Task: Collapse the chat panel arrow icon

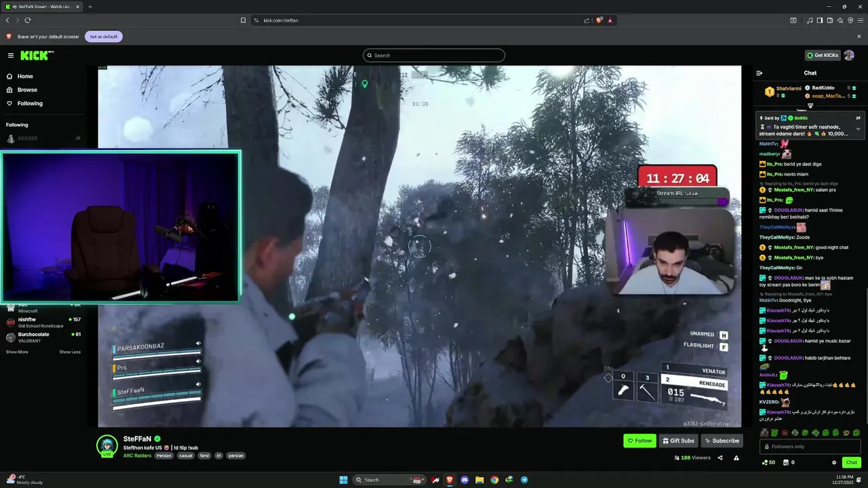Action: click(759, 73)
